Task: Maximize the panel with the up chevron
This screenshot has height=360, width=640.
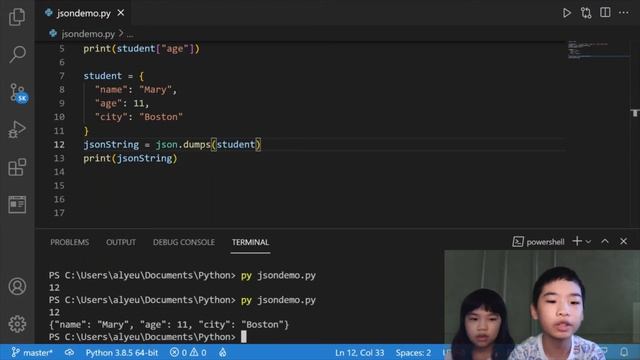Action: coord(605,242)
